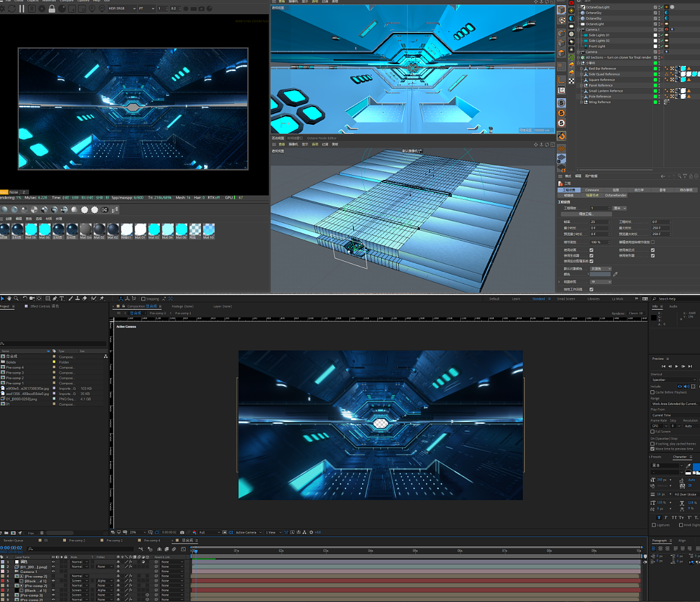This screenshot has width=700, height=602.
Task: Click the snapshot camera icon under composition viewer
Action: coord(182,532)
